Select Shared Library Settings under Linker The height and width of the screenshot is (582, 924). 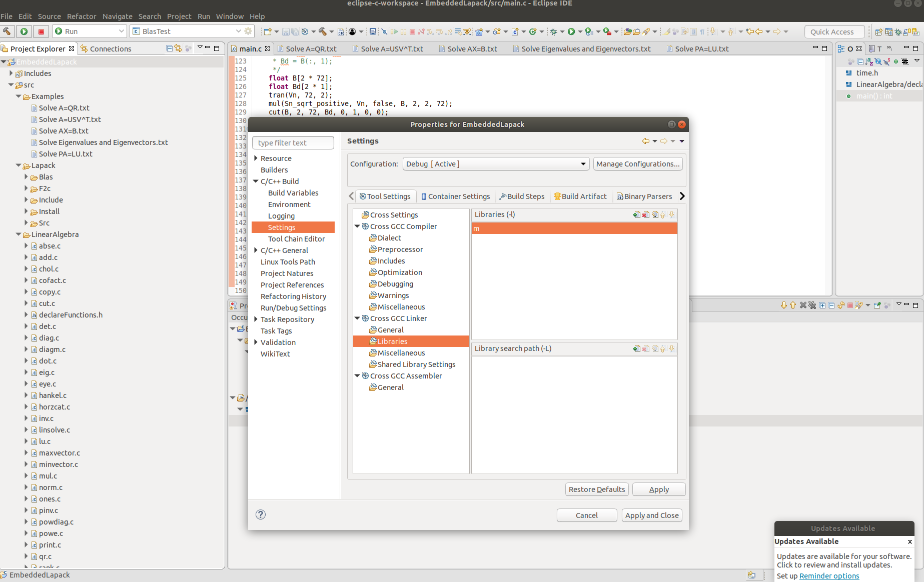tap(416, 364)
